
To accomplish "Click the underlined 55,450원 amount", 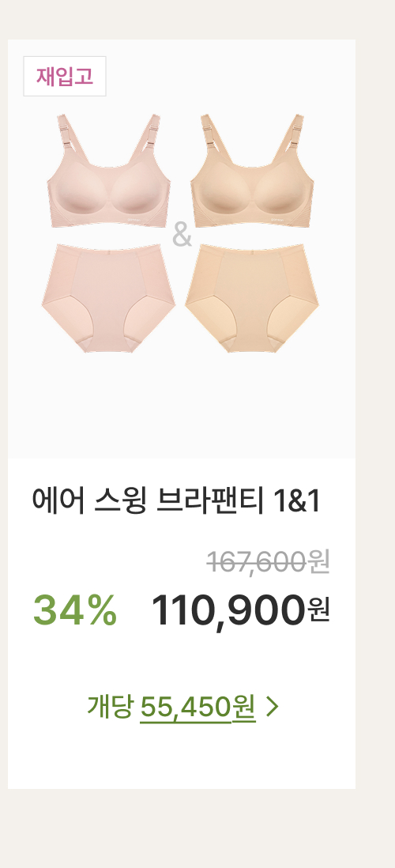I will [198, 707].
